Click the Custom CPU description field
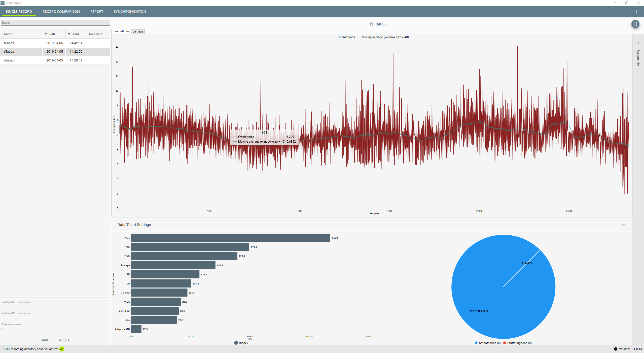This screenshot has height=353, width=644. [55, 306]
